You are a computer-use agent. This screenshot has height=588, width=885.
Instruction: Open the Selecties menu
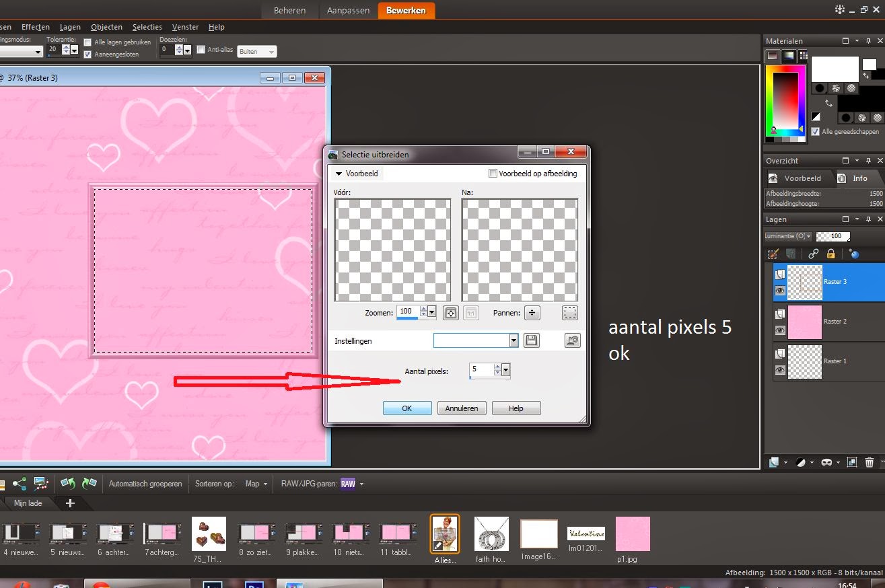147,27
